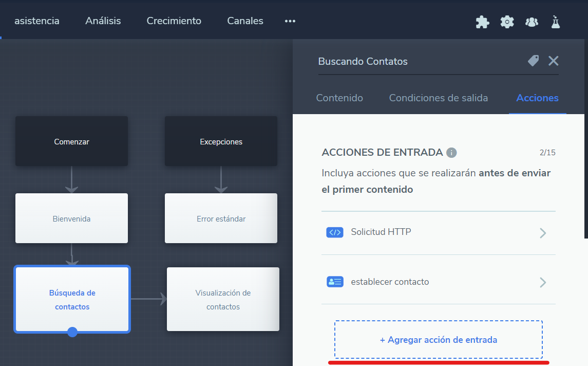Switch to the Contenido tab
Viewport: 588px width, 366px height.
click(339, 98)
